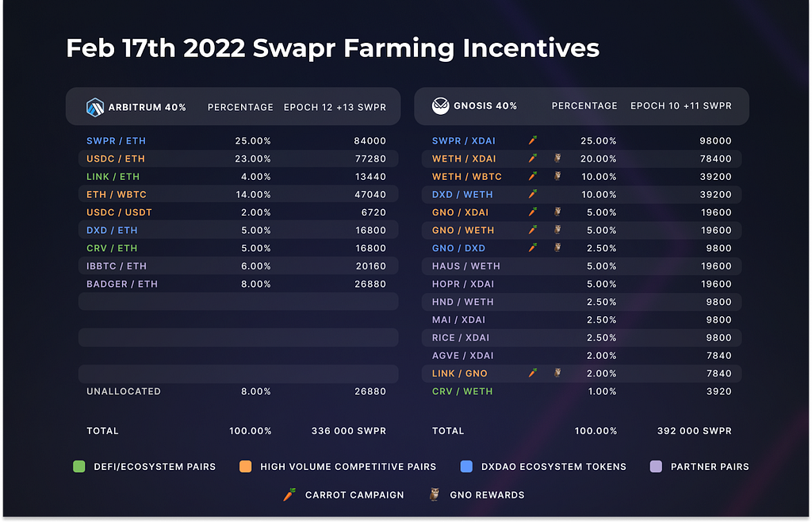Click the owl icon on LINK / GNO row
The width and height of the screenshot is (812, 523).
click(557, 372)
